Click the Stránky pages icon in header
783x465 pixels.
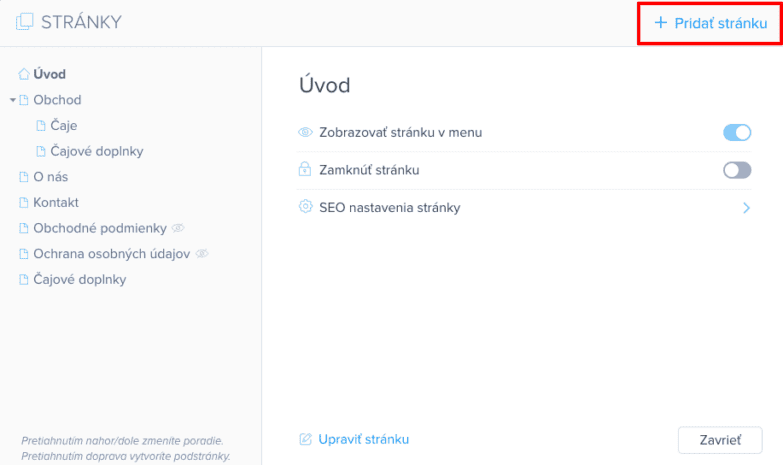click(x=25, y=22)
